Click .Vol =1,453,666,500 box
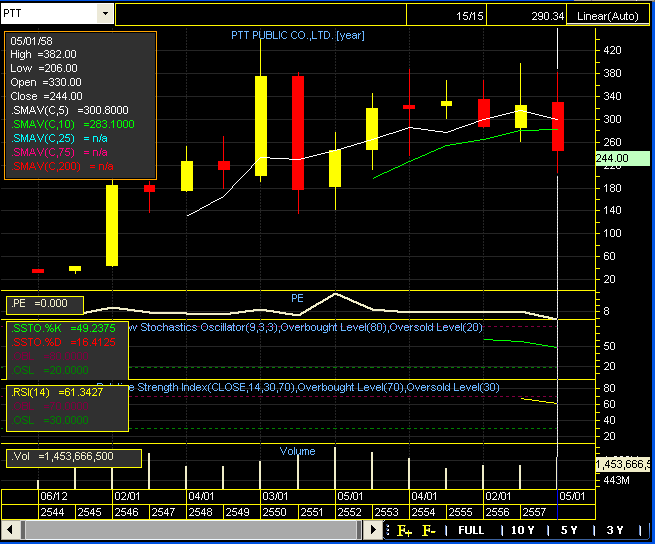656x544 pixels. [74, 458]
